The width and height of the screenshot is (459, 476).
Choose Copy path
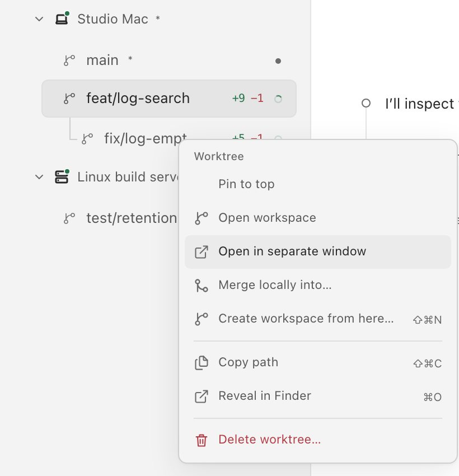coord(318,363)
